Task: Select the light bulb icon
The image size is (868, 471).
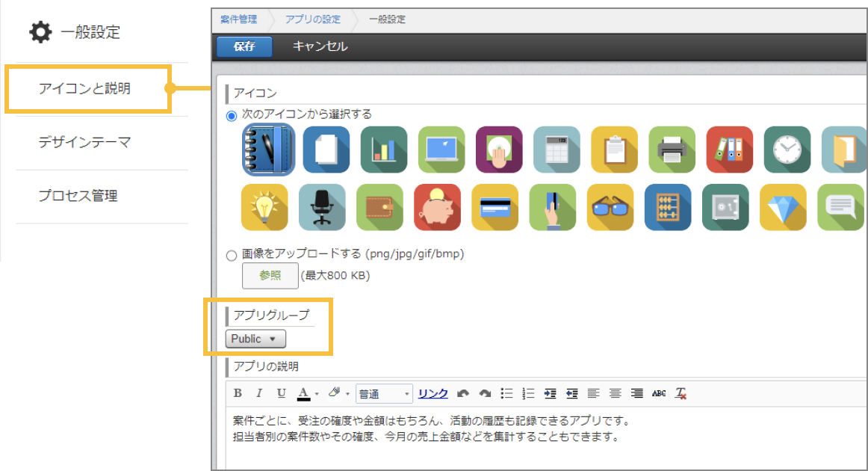Action: point(264,207)
